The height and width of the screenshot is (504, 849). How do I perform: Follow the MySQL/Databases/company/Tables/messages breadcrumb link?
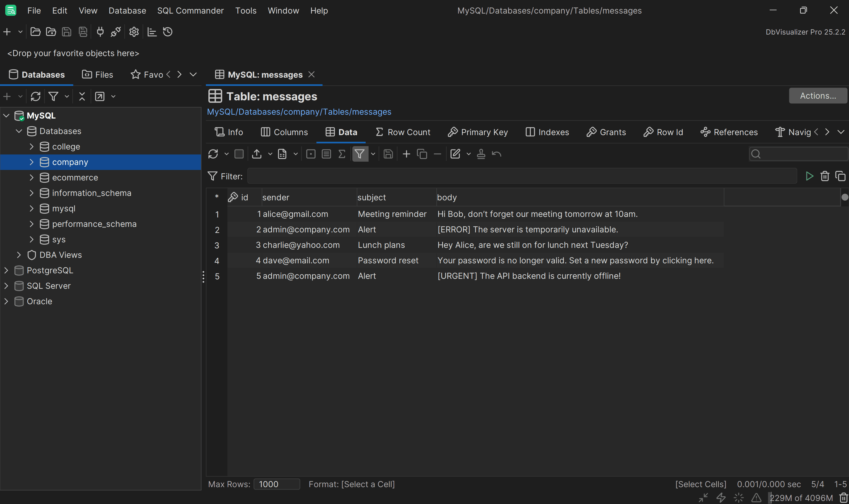[299, 111]
